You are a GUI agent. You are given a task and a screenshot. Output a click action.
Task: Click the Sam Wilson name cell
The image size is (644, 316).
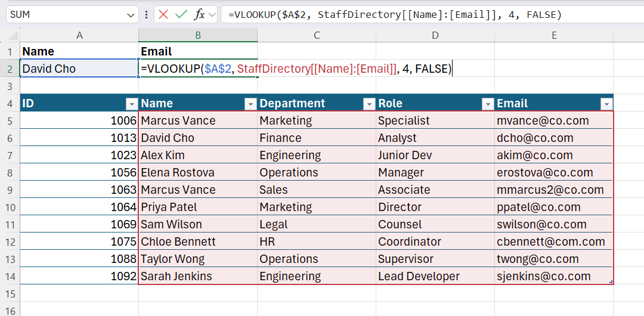click(x=198, y=224)
